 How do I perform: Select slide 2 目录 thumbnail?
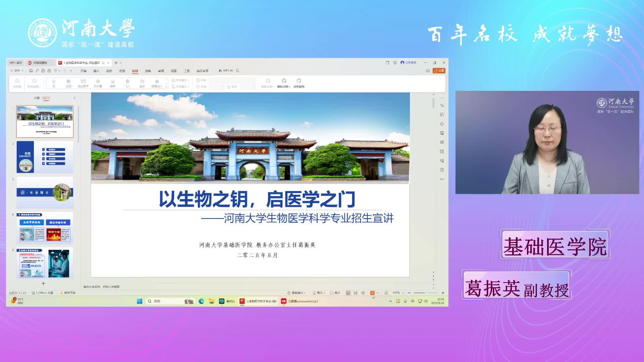(x=45, y=157)
